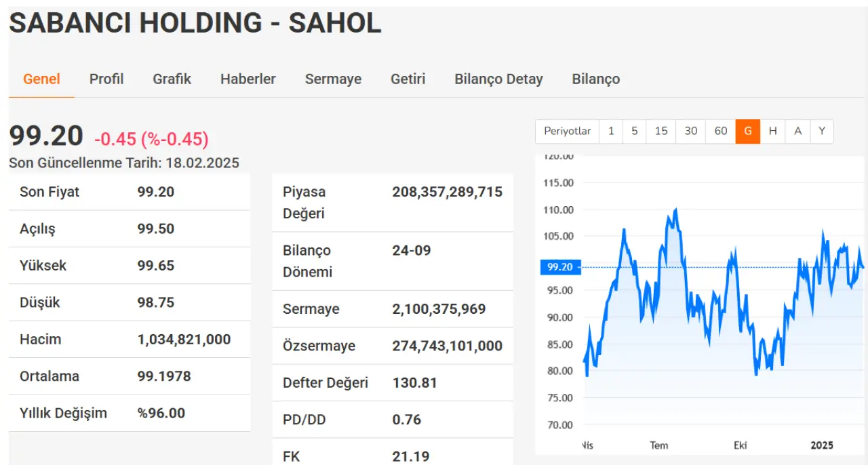
Task: Switch chart to yearly Y period
Action: (x=821, y=132)
